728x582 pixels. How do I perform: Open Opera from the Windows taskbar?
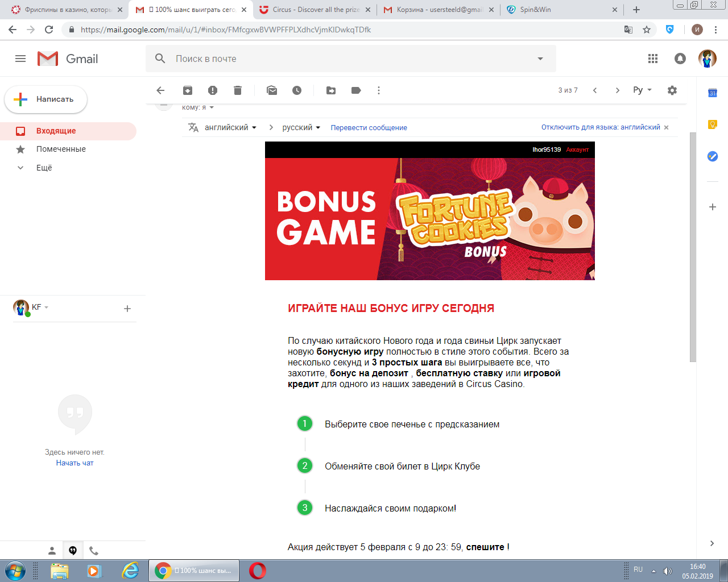(x=258, y=570)
